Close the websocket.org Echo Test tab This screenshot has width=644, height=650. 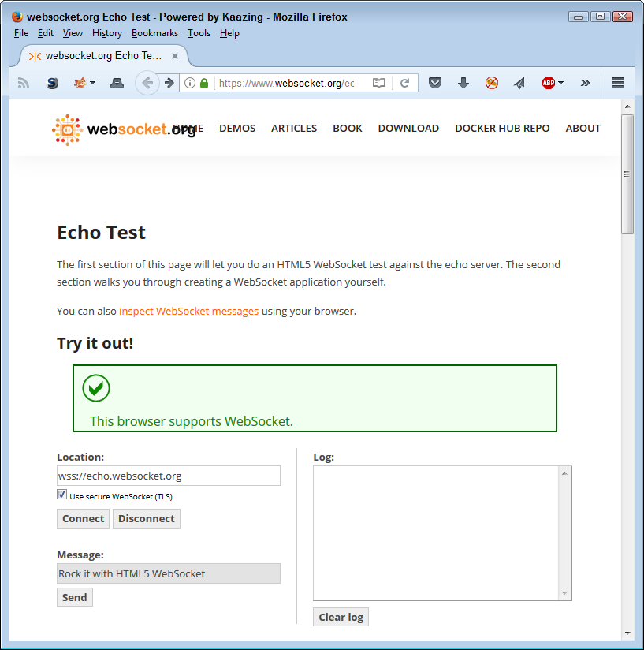(x=175, y=56)
